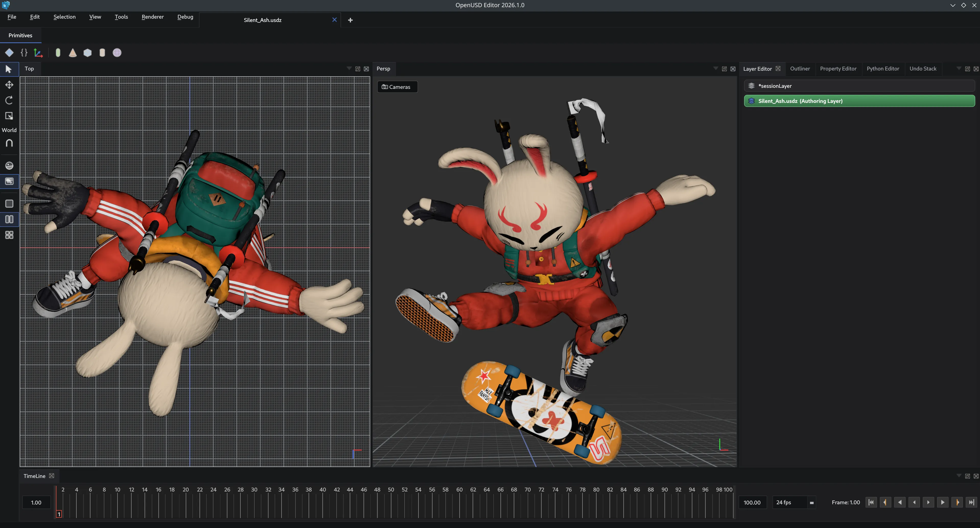
Task: Close the Top viewport panel
Action: (x=366, y=69)
